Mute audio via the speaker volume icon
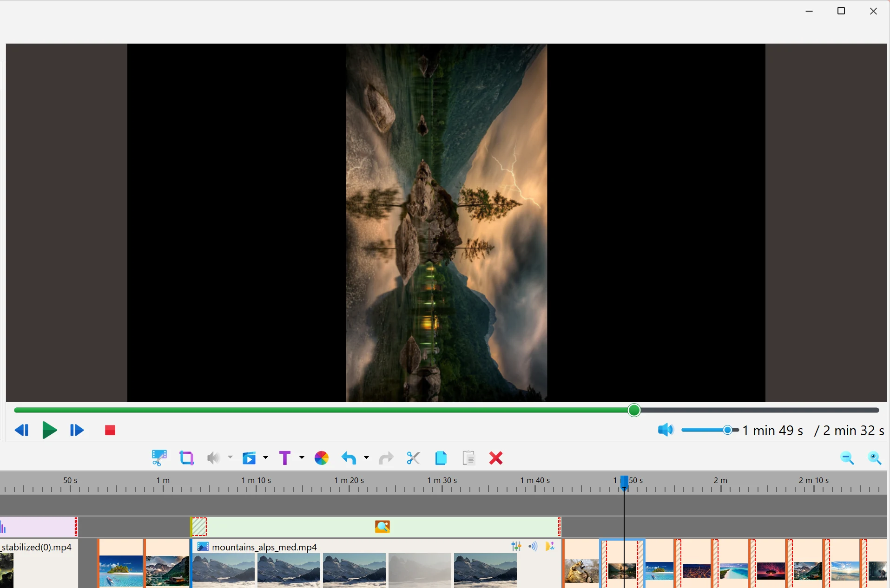The image size is (890, 588). 666,430
